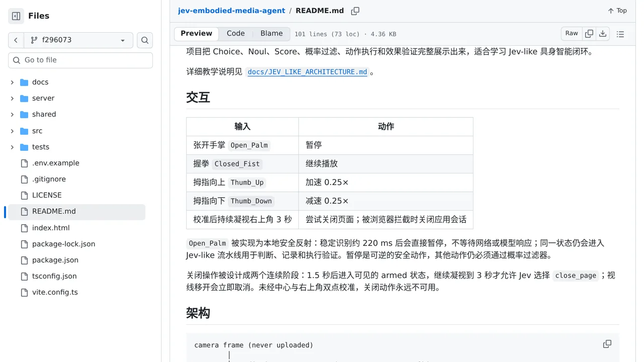Click the 动作 table header
Viewport: 644px width, 362px height.
[x=386, y=127]
